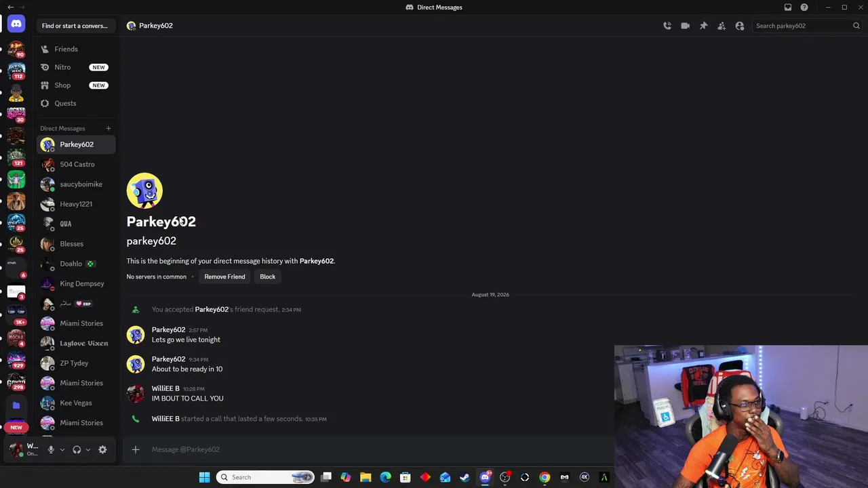This screenshot has height=488, width=868.
Task: Open your user profile avatar in the bottom panel
Action: [16, 449]
